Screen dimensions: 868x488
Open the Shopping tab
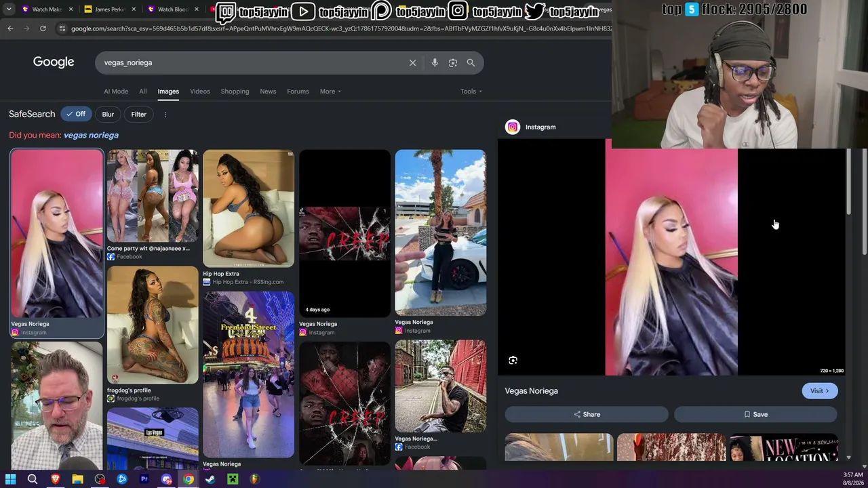click(235, 91)
